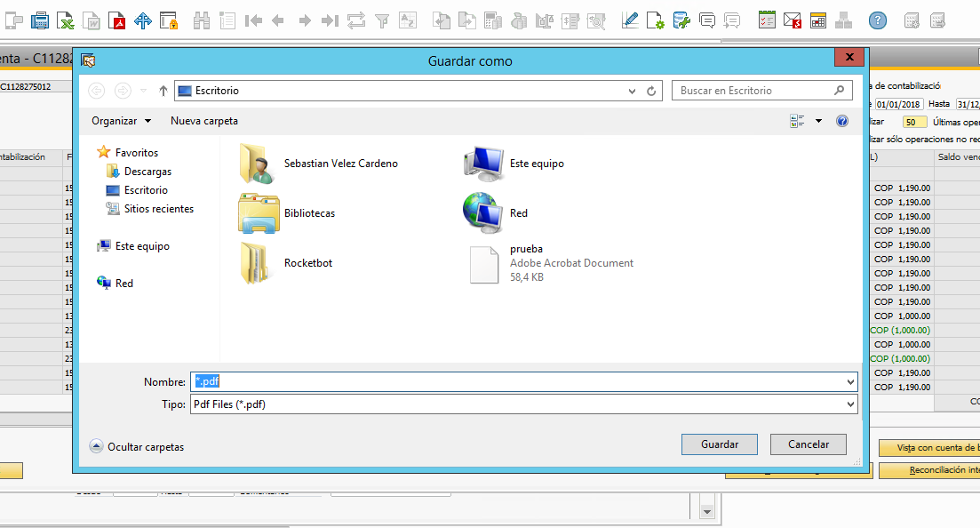The image size is (980, 528).
Task: Click the Export to PDF toolbar icon
Action: [x=117, y=20]
